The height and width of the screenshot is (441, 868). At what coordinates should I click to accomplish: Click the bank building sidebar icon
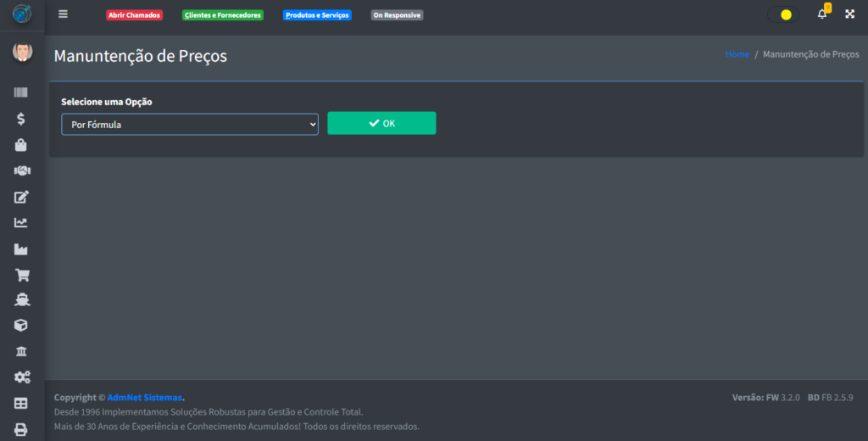coord(21,351)
